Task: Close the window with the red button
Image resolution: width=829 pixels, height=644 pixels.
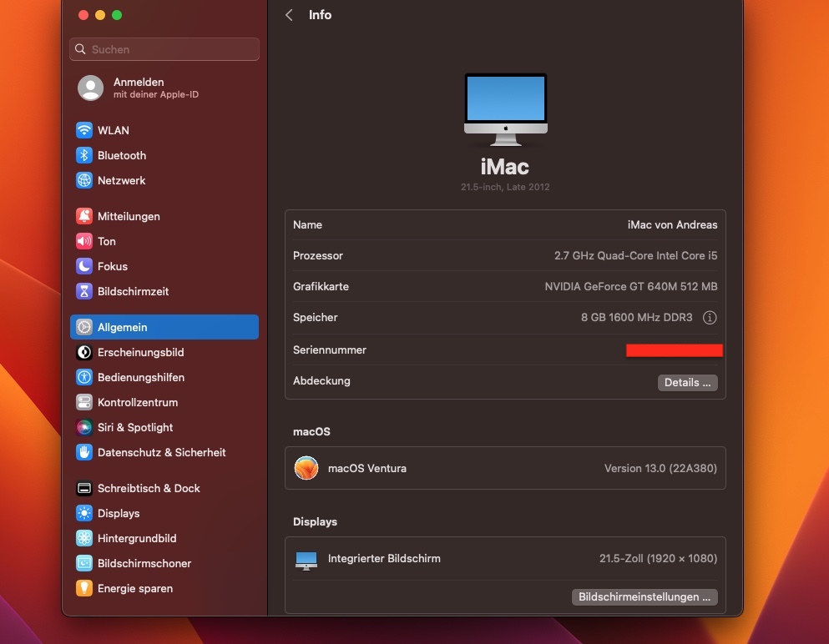Action: click(x=83, y=15)
